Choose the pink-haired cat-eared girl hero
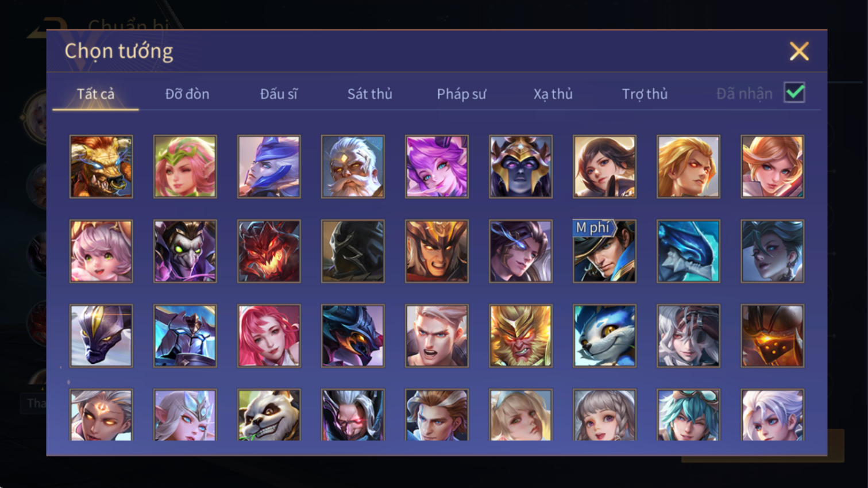Viewport: 868px width, 488px height. (101, 251)
